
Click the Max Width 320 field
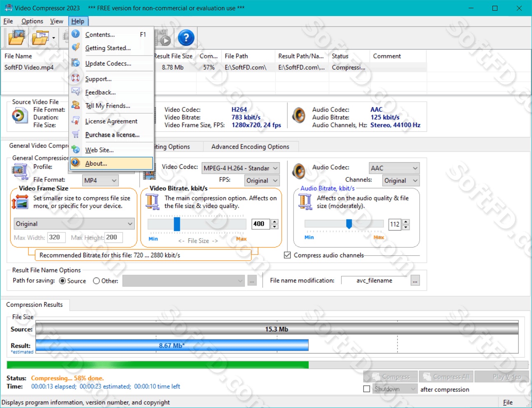[x=56, y=238]
